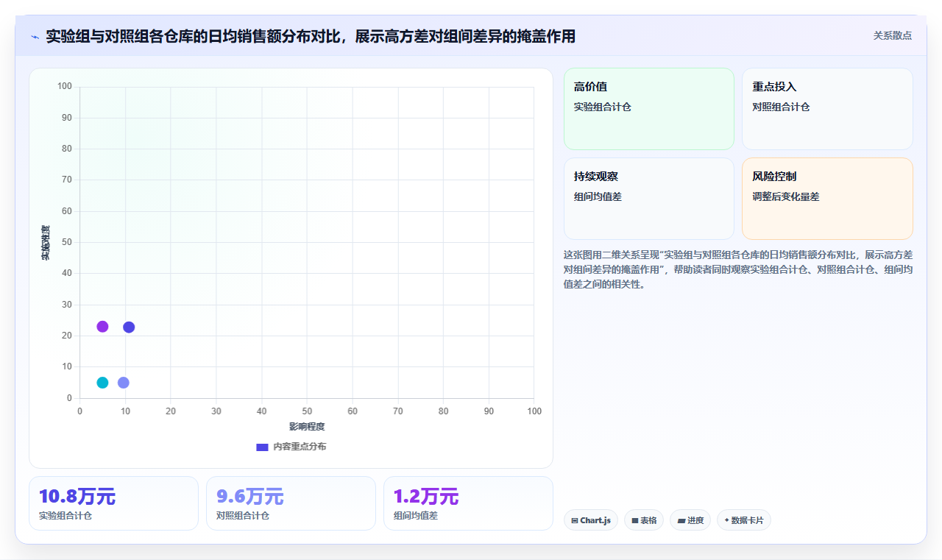Click 组间均值差 text in 持续观察 card

[x=598, y=196]
